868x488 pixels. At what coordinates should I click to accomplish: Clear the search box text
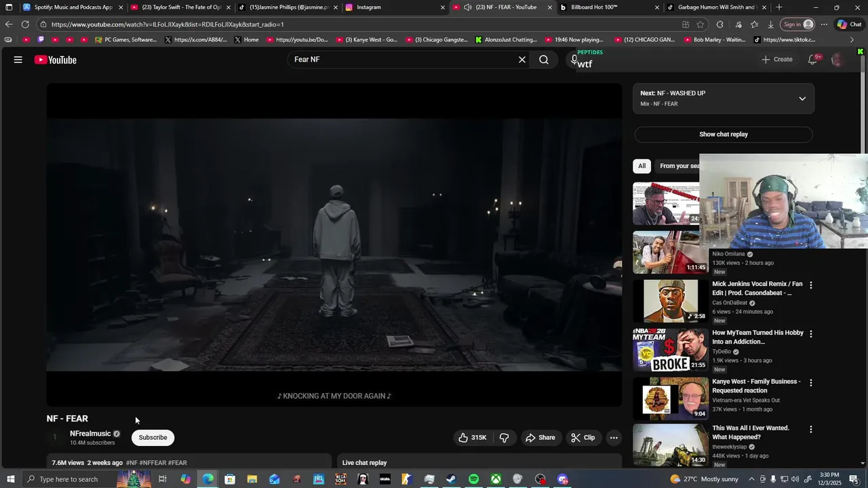click(x=522, y=60)
